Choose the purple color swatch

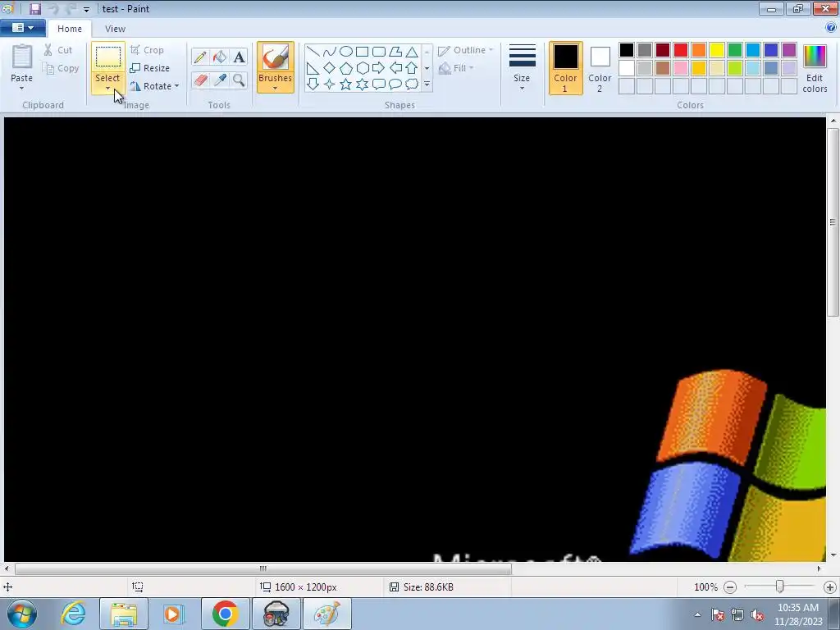789,50
